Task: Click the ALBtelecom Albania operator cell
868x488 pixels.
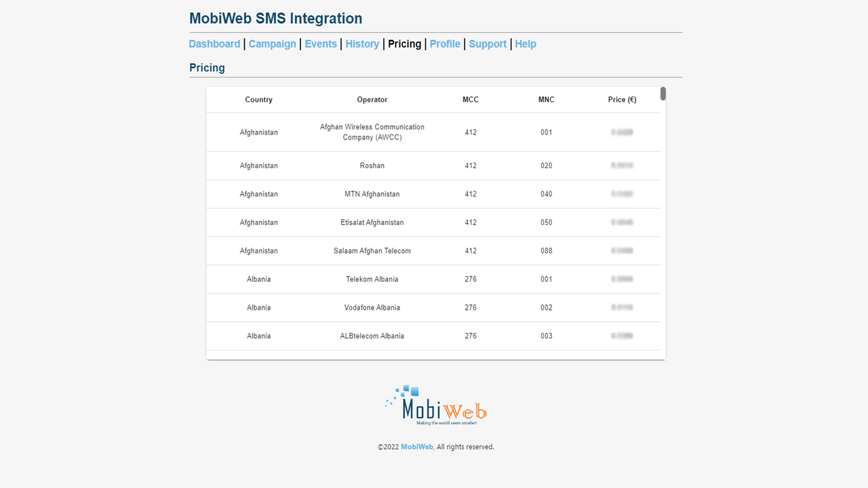Action: pyautogui.click(x=372, y=337)
